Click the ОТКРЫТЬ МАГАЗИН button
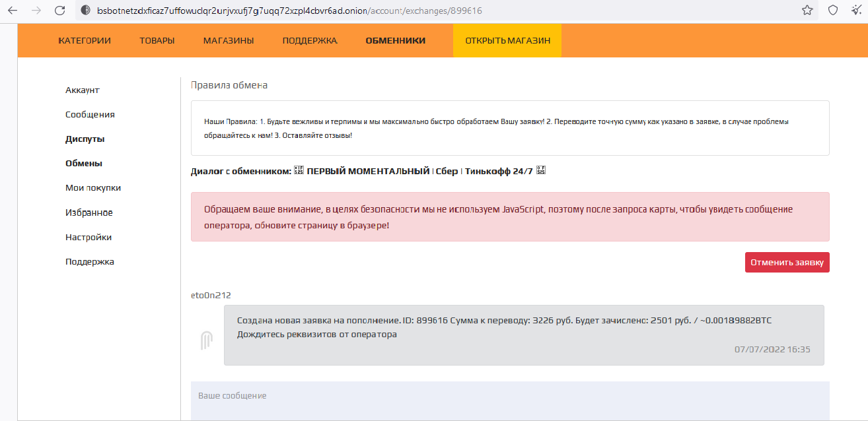The width and height of the screenshot is (868, 421). pyautogui.click(x=507, y=41)
